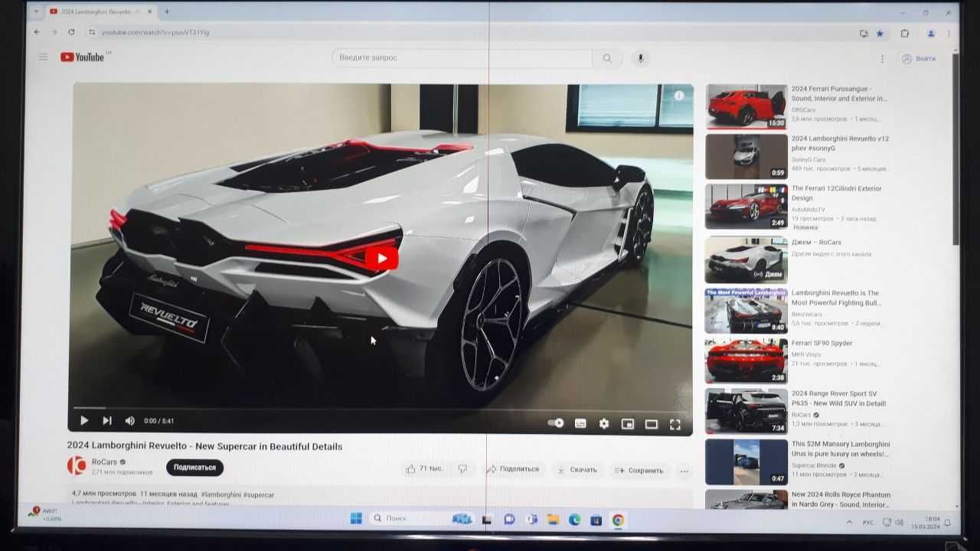Save the video with Сохранить
Screen dimensions: 980x551
tap(640, 471)
